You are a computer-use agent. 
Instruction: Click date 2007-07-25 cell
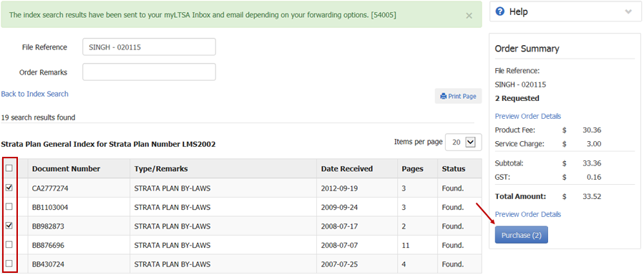pyautogui.click(x=339, y=264)
